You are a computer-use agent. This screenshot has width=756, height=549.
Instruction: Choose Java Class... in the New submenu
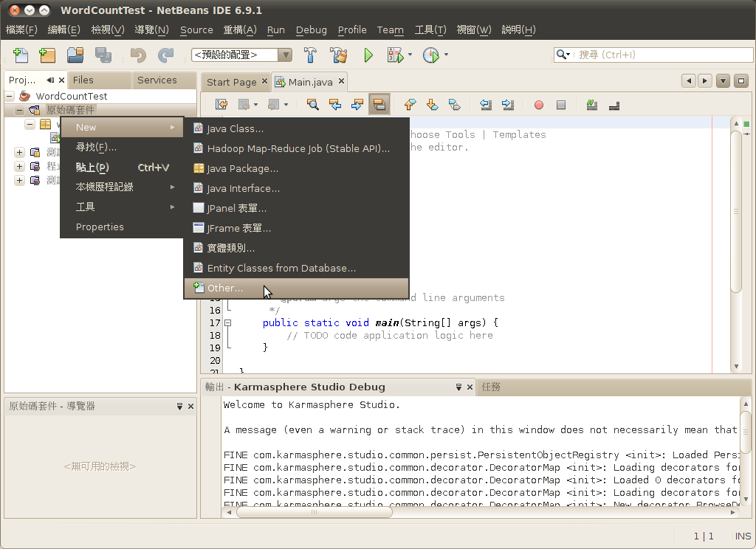[296, 128]
